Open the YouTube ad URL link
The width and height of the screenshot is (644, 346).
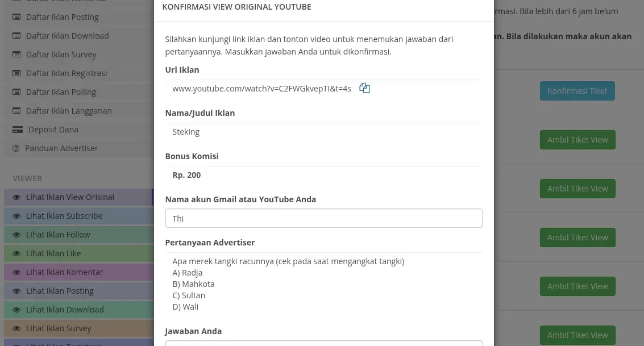coord(261,88)
